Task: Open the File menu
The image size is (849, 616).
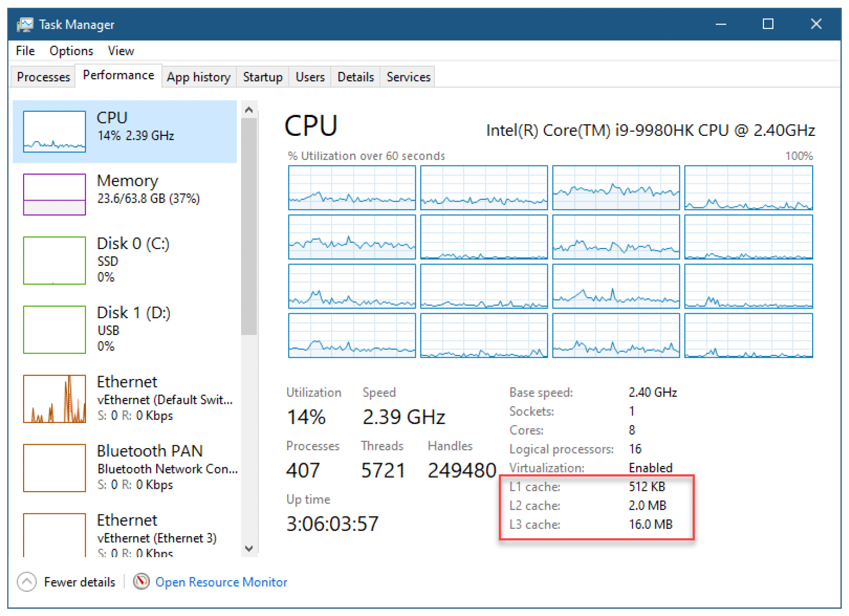Action: [x=25, y=51]
